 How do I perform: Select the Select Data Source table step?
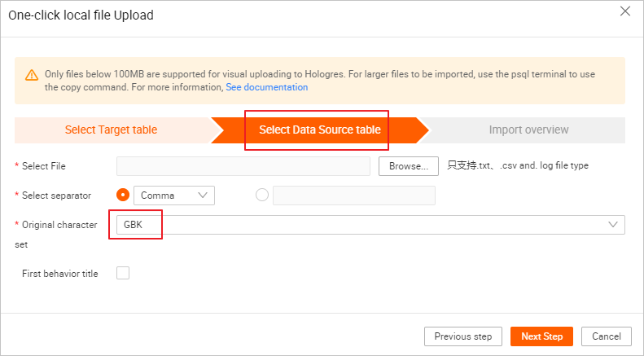[319, 130]
